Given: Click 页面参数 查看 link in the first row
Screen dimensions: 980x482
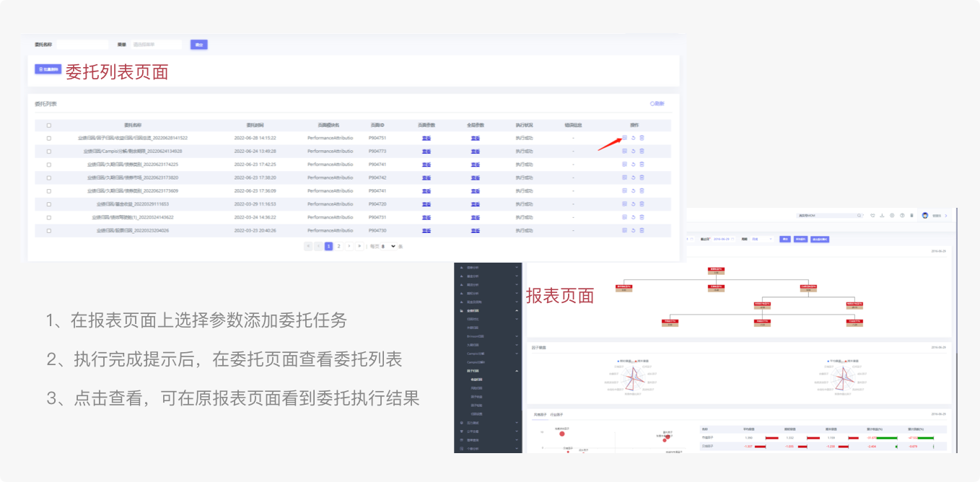Looking at the screenshot, I should tap(426, 138).
